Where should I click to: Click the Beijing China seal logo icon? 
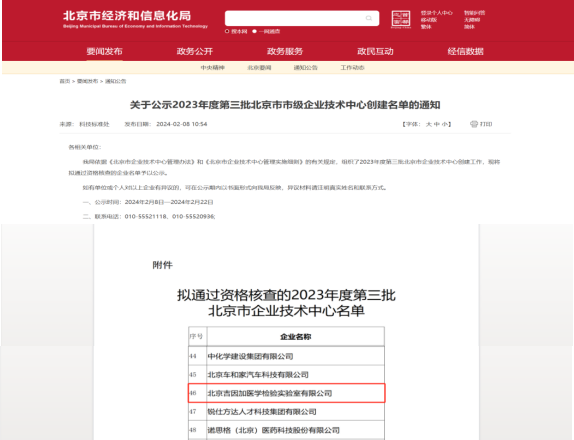(401, 19)
